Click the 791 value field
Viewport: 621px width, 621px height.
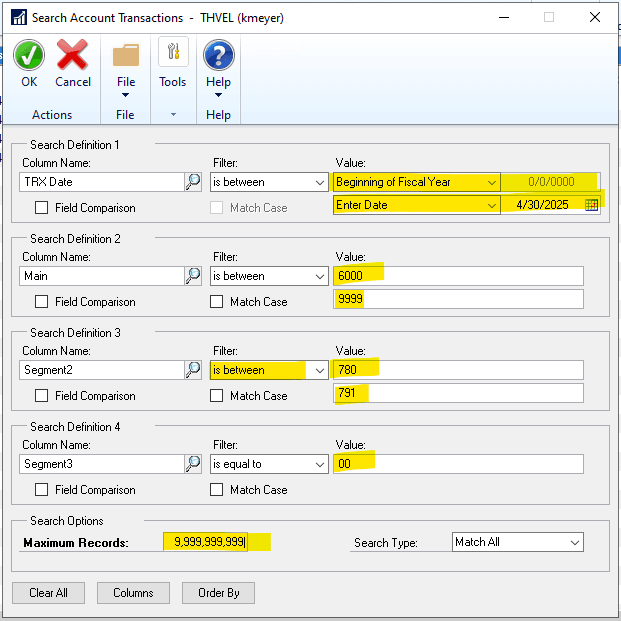coord(458,393)
